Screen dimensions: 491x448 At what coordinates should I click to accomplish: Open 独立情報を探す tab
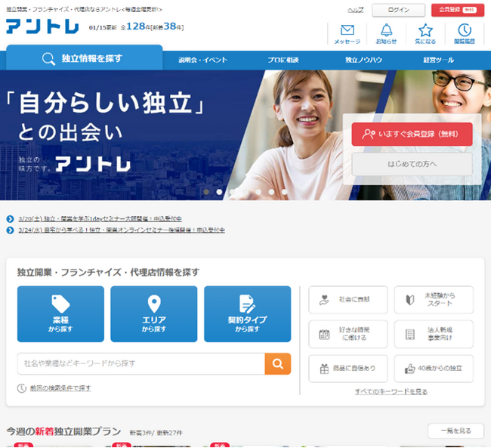(x=84, y=58)
